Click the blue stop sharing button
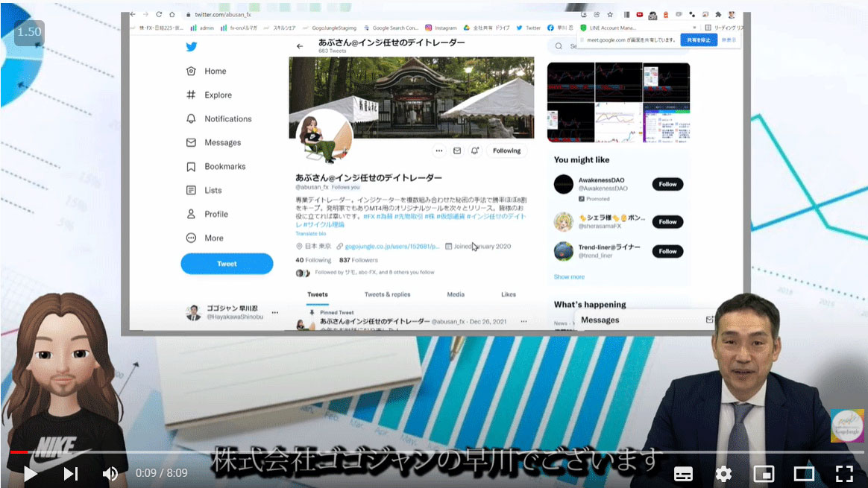This screenshot has width=868, height=488. click(699, 39)
